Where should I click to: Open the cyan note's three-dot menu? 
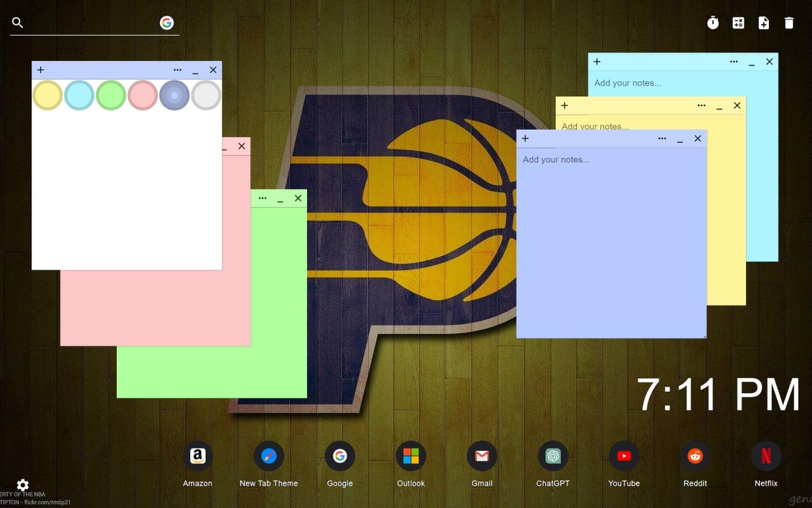(x=734, y=62)
